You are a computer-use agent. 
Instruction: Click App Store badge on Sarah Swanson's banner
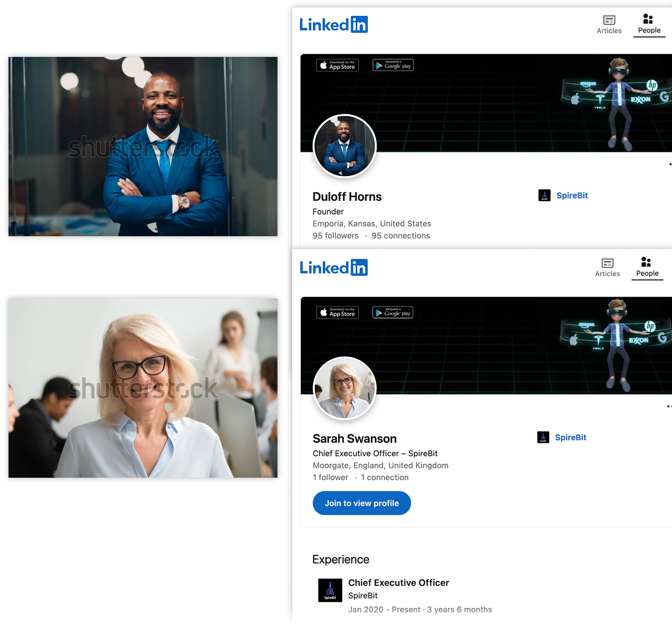coord(337,312)
